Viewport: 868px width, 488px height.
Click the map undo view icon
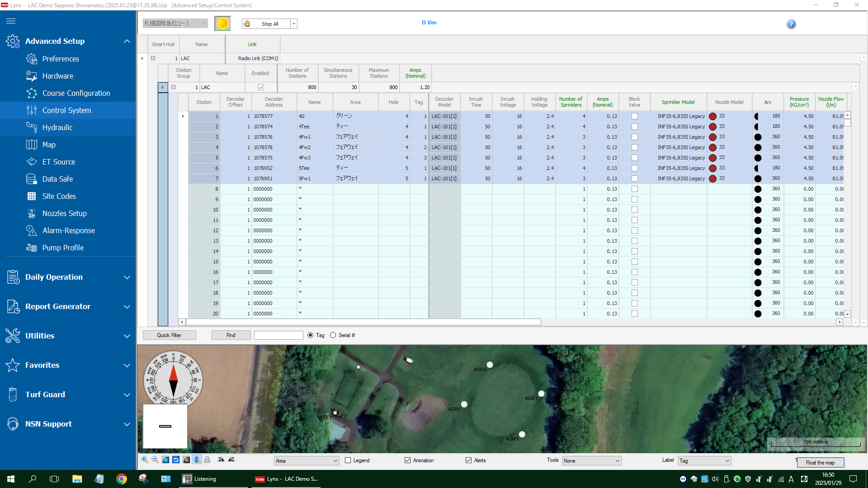(x=176, y=460)
